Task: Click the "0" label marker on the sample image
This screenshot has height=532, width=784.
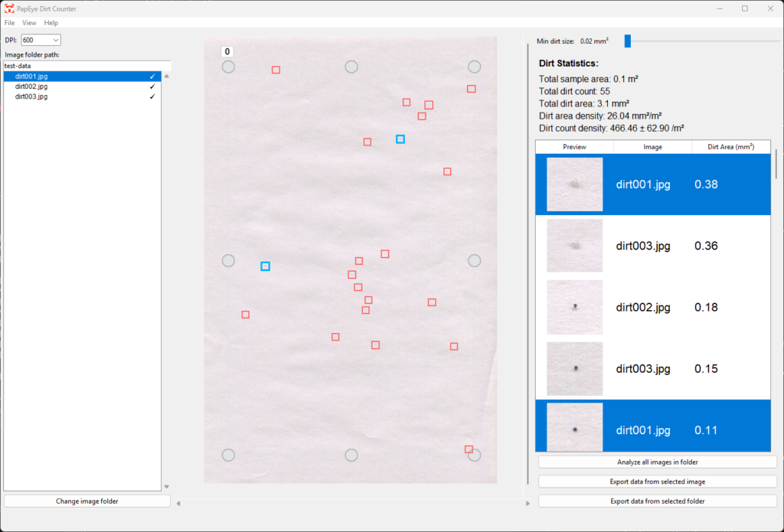Action: tap(227, 51)
